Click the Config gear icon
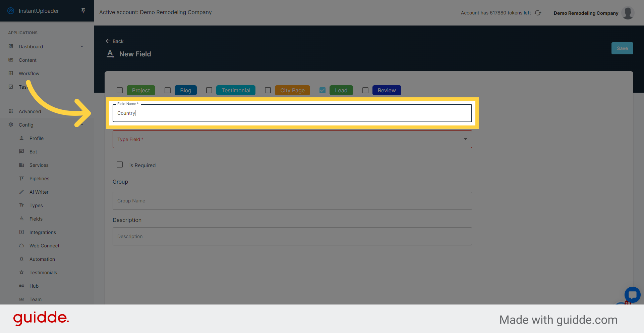644x333 pixels. click(x=11, y=125)
